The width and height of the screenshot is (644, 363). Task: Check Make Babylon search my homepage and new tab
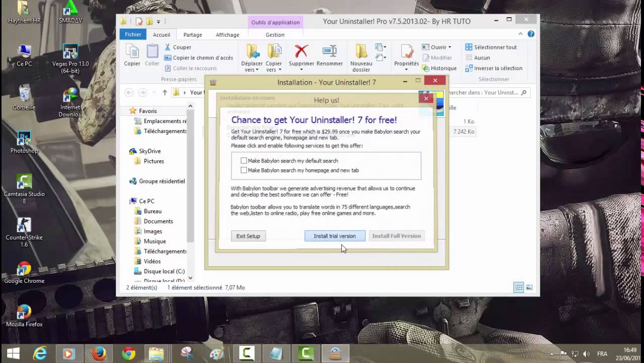[244, 170]
